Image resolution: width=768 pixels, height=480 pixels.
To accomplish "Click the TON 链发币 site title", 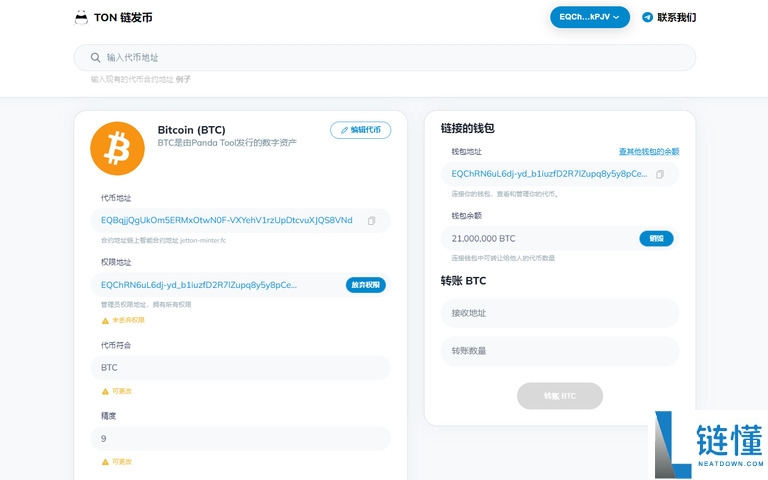I will pos(123,18).
